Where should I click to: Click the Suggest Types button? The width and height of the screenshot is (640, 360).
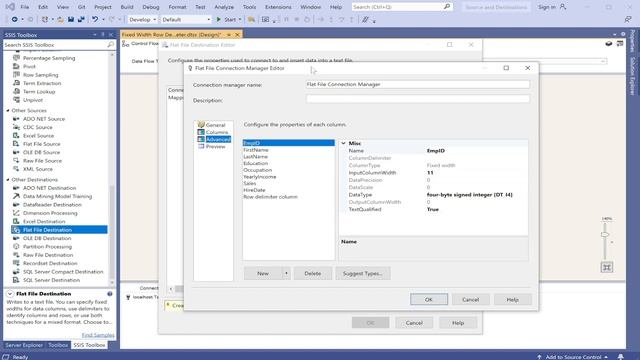(362, 273)
